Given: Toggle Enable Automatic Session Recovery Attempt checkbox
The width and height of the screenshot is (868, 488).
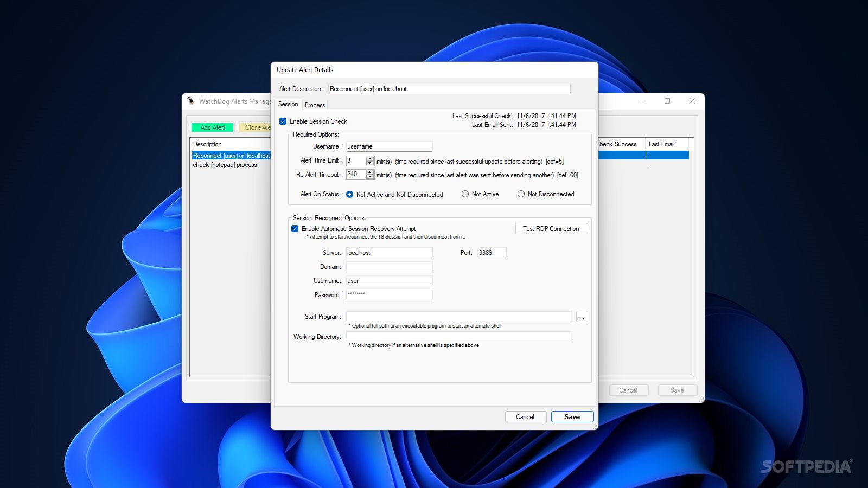Looking at the screenshot, I should (x=295, y=229).
